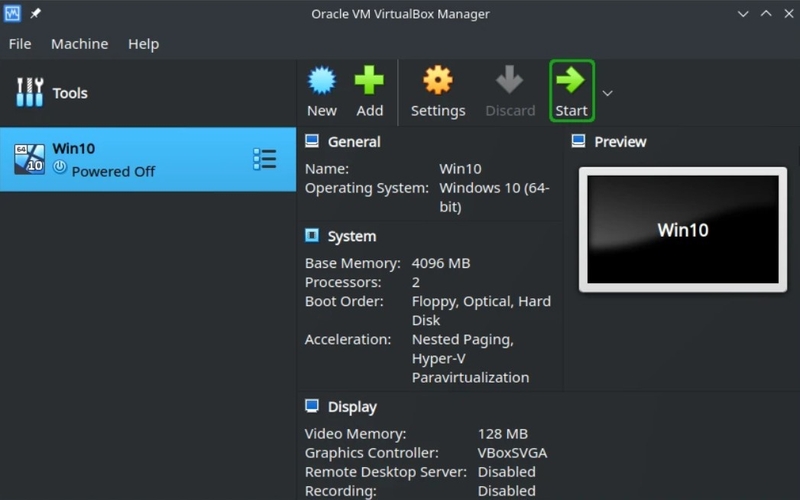
Task: Click the Add machine plus icon
Action: pos(369,80)
